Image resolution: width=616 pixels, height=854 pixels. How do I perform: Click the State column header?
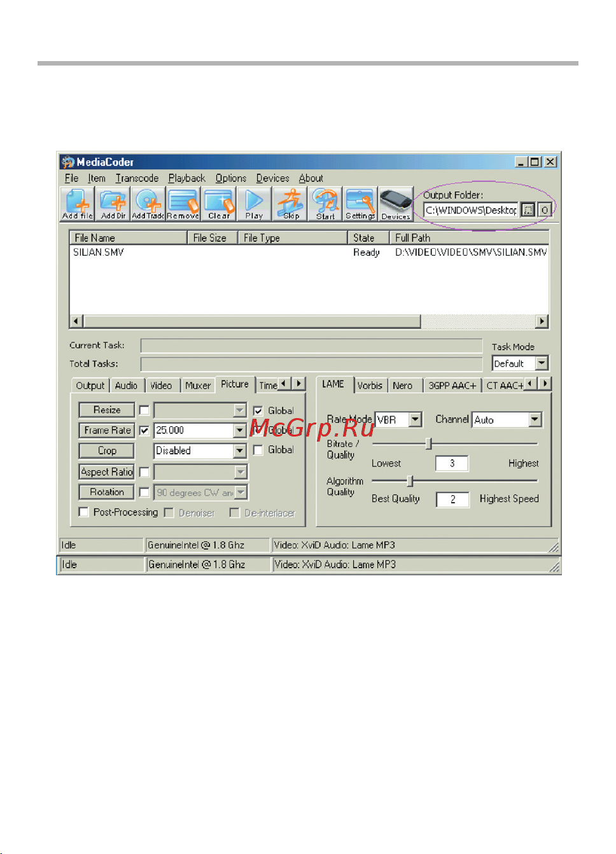(x=368, y=237)
